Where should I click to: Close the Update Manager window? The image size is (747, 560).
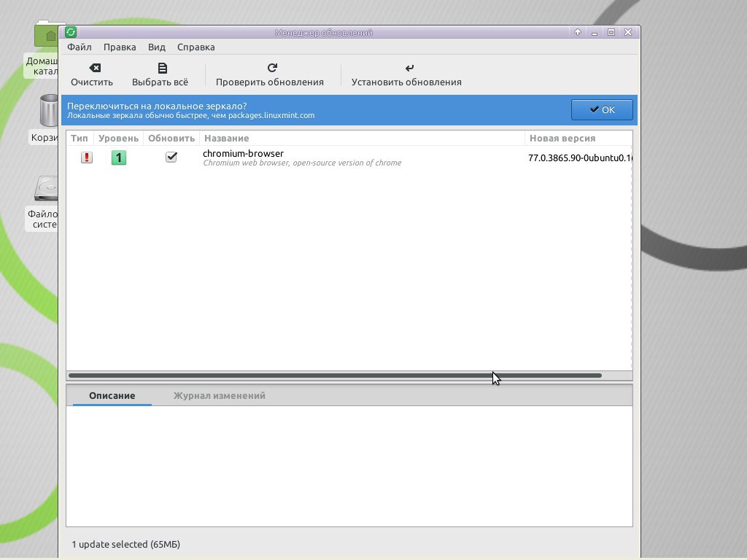628,32
